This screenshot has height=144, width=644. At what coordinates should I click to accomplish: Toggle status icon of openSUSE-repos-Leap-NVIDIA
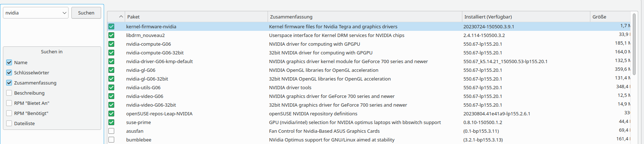111,114
